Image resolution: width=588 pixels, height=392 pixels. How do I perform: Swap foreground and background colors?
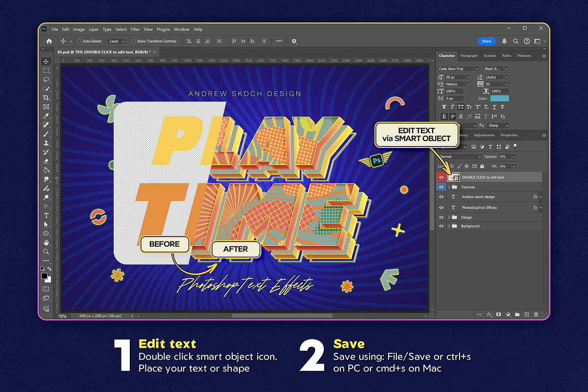click(x=49, y=269)
